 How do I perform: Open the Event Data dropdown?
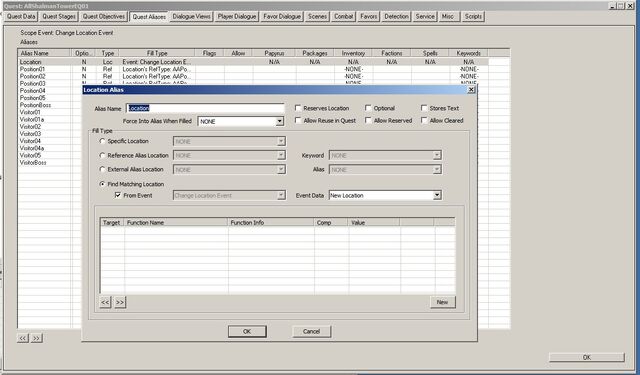click(x=437, y=195)
